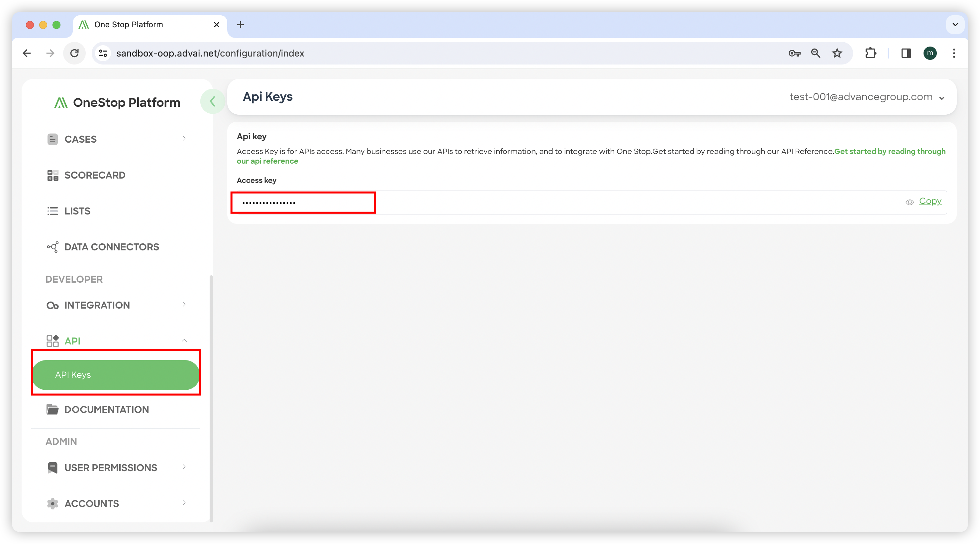Click the Lists menu icon
This screenshot has width=980, height=544.
pyautogui.click(x=52, y=211)
